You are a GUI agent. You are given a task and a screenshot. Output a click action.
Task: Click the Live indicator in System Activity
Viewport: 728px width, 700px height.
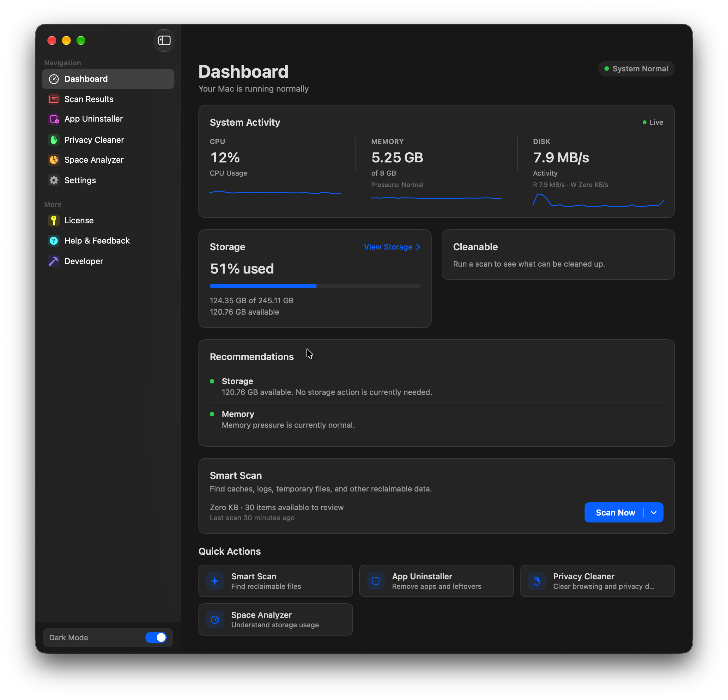[652, 122]
